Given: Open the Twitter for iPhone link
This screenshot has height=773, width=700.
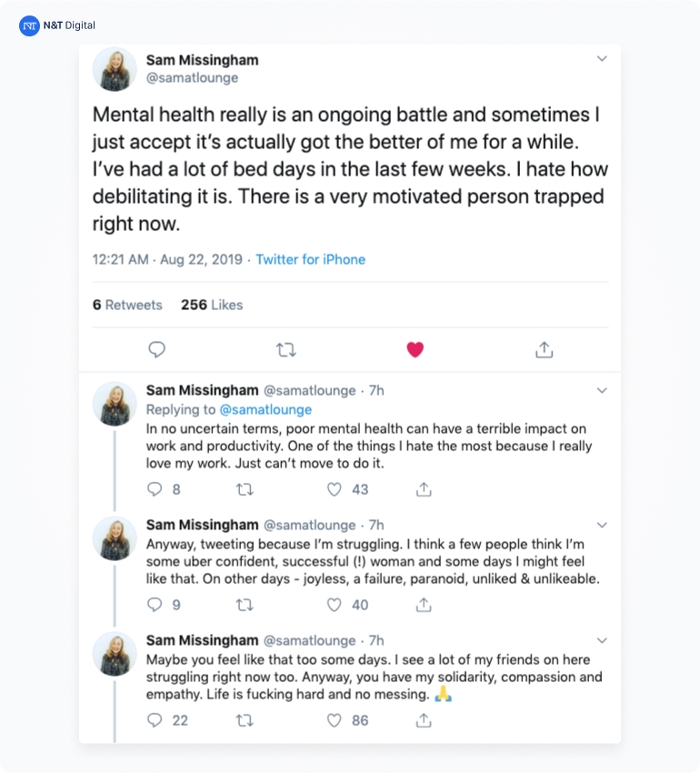Looking at the screenshot, I should coord(310,259).
